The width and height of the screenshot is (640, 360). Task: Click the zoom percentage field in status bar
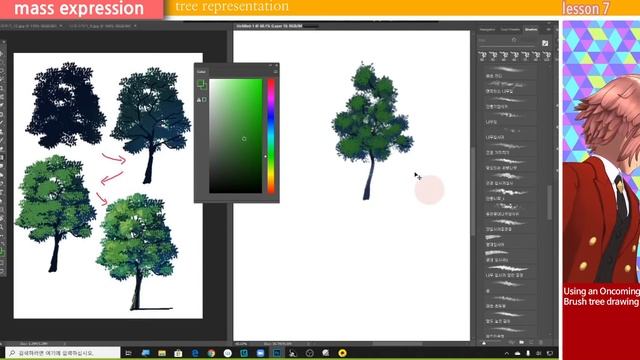[x=241, y=344]
